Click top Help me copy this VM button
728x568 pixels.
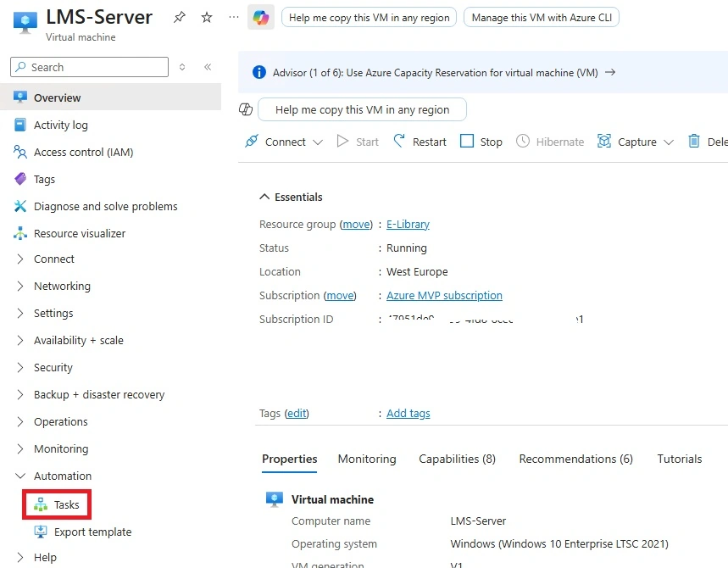(x=369, y=18)
